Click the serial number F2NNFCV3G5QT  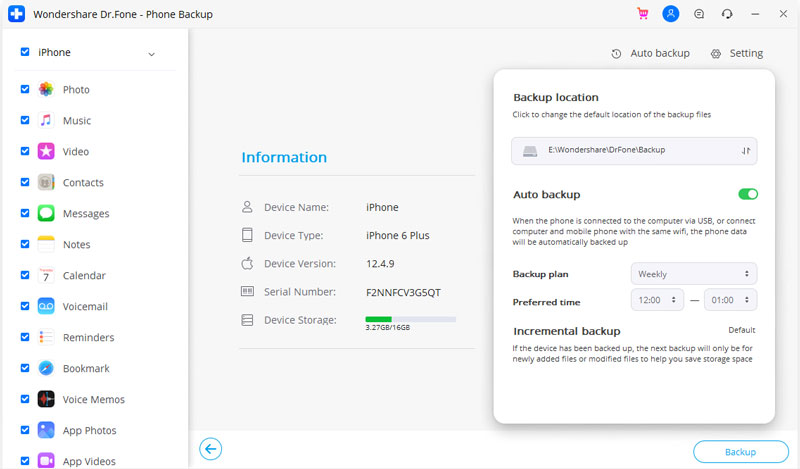pyautogui.click(x=403, y=292)
